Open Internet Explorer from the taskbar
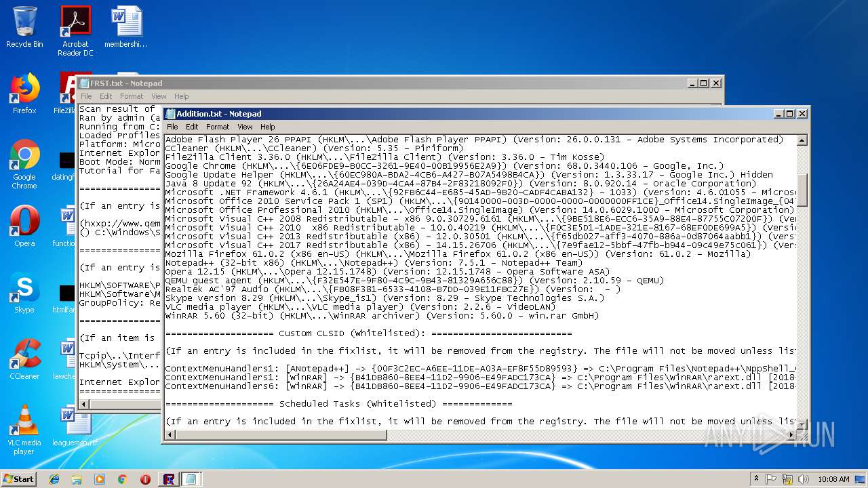The image size is (868, 488). click(x=54, y=479)
